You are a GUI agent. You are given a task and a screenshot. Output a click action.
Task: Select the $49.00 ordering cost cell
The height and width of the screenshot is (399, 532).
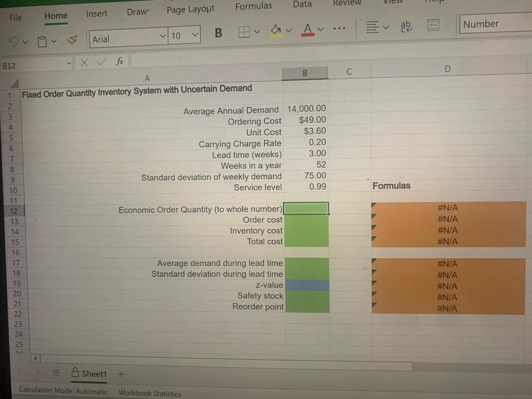(x=305, y=120)
